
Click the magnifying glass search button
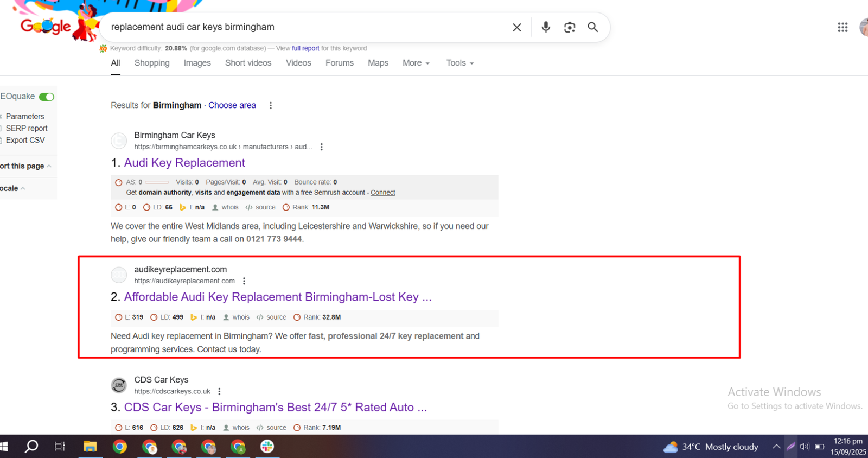pyautogui.click(x=592, y=27)
